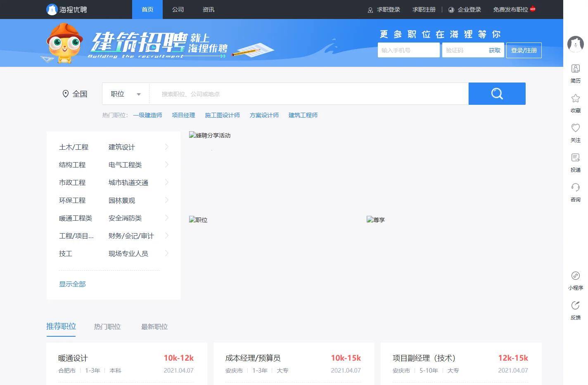Open the 工程/项目... category
The image size is (588, 385).
76,236
